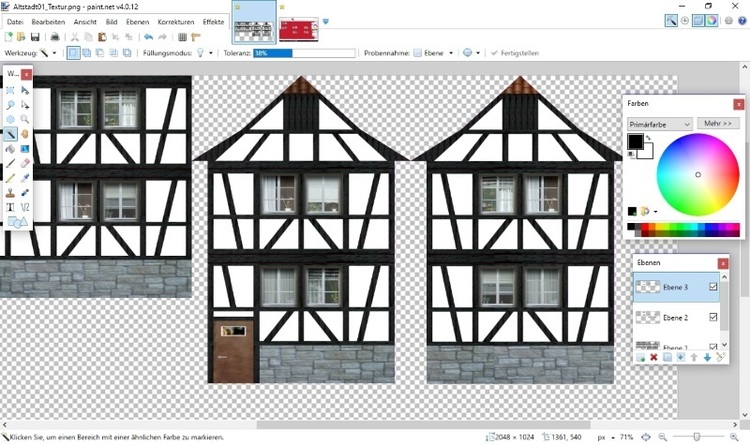Viewport: 750px width, 445px height.
Task: Click the black primary color swatch
Action: [634, 143]
